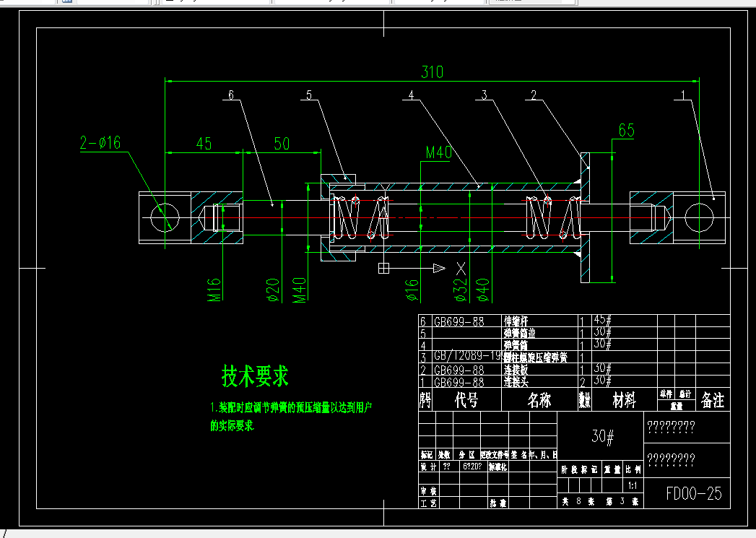Select the ø16 vertical dimension text
Screen dimensions: 756x538
click(412, 291)
